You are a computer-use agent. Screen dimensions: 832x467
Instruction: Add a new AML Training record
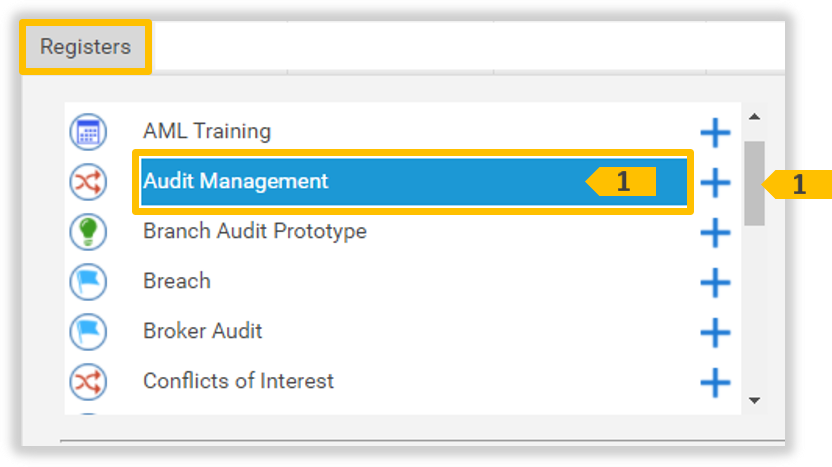[715, 132]
